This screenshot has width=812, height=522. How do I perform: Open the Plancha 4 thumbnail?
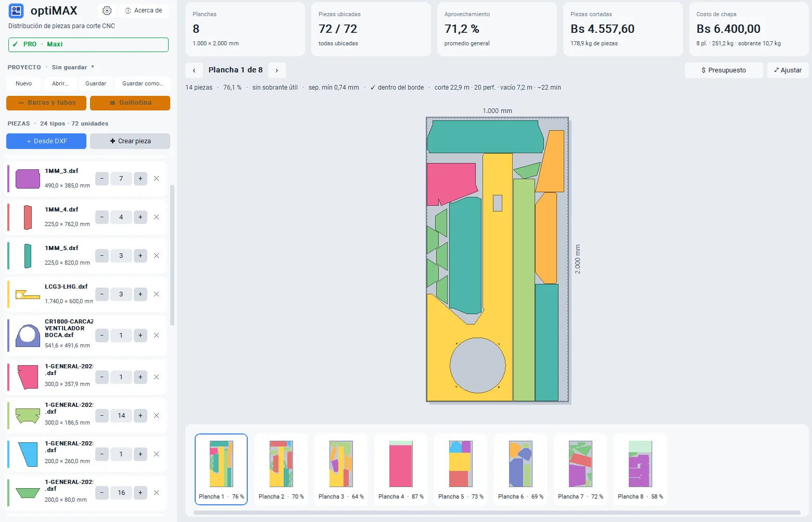[401, 469]
